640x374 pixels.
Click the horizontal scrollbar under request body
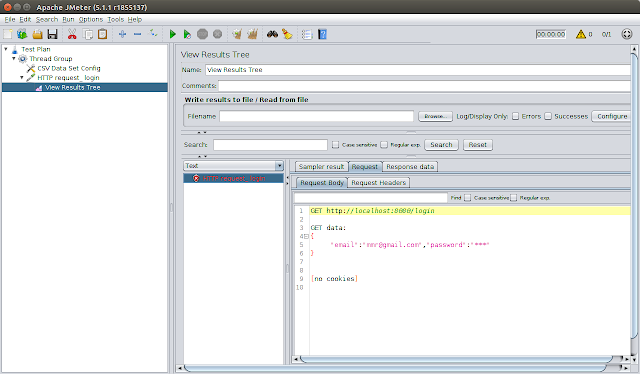(x=456, y=359)
